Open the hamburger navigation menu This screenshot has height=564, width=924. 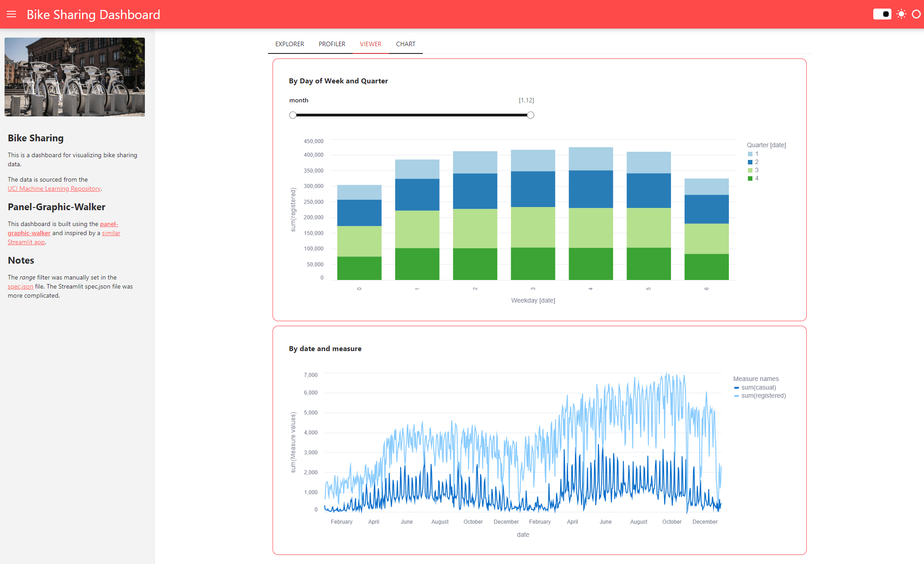click(11, 14)
